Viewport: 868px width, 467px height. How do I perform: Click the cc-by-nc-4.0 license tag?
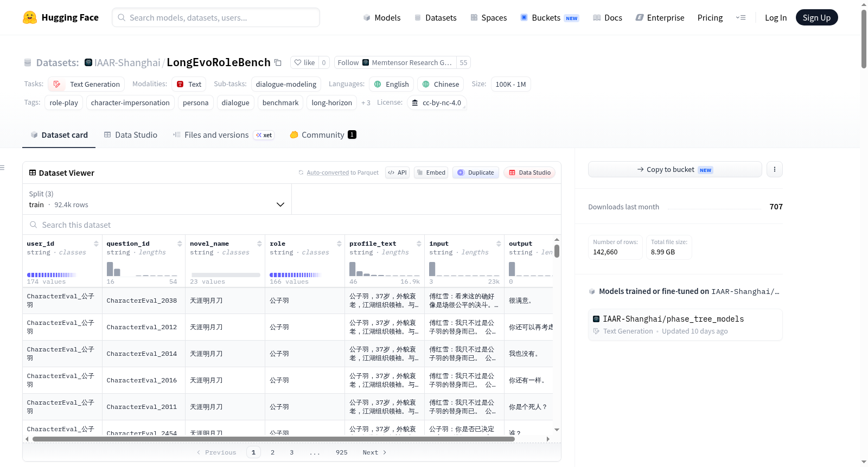pos(437,103)
